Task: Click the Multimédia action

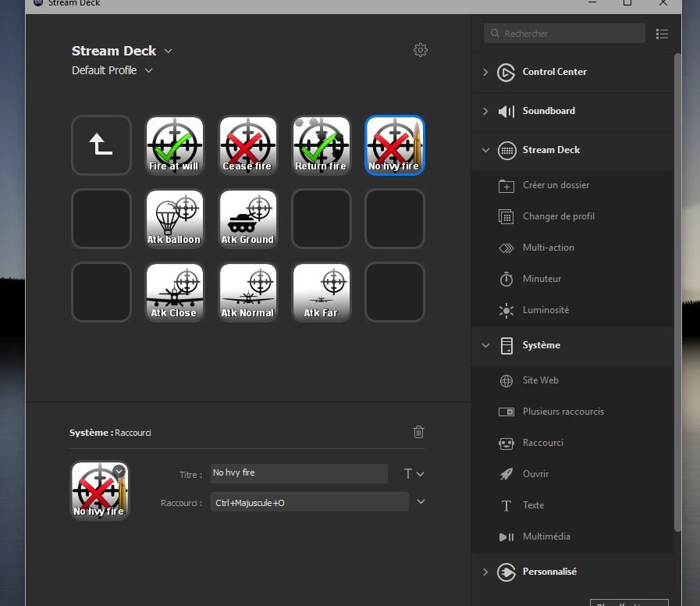Action: coord(573,536)
